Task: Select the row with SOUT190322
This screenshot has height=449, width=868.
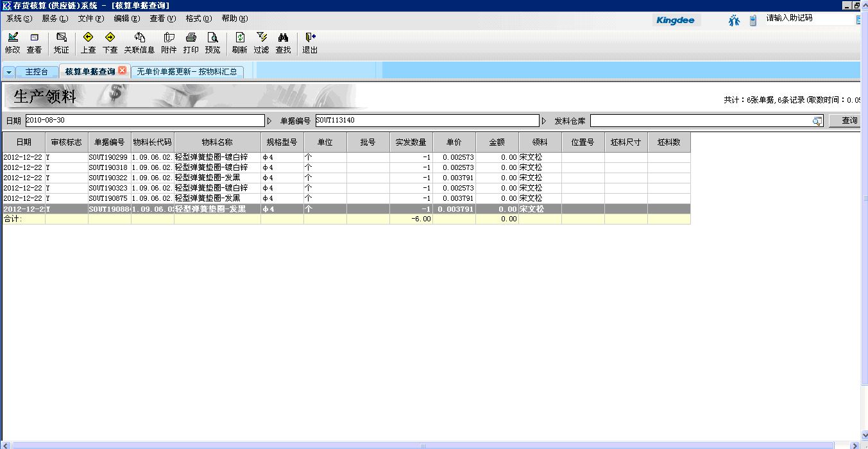Action: (x=346, y=178)
